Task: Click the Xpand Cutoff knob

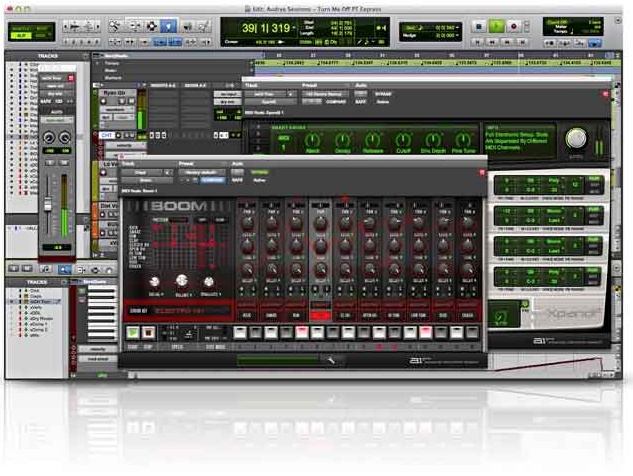Action: tap(403, 141)
